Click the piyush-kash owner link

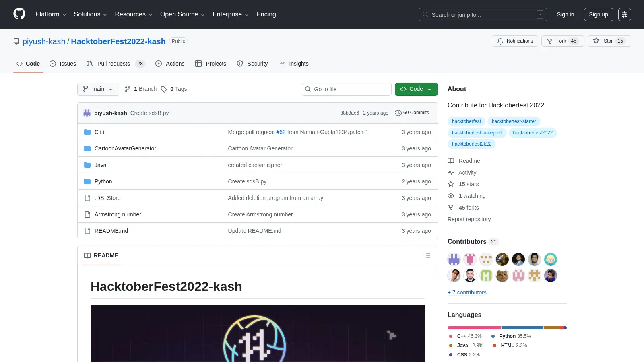pos(44,41)
